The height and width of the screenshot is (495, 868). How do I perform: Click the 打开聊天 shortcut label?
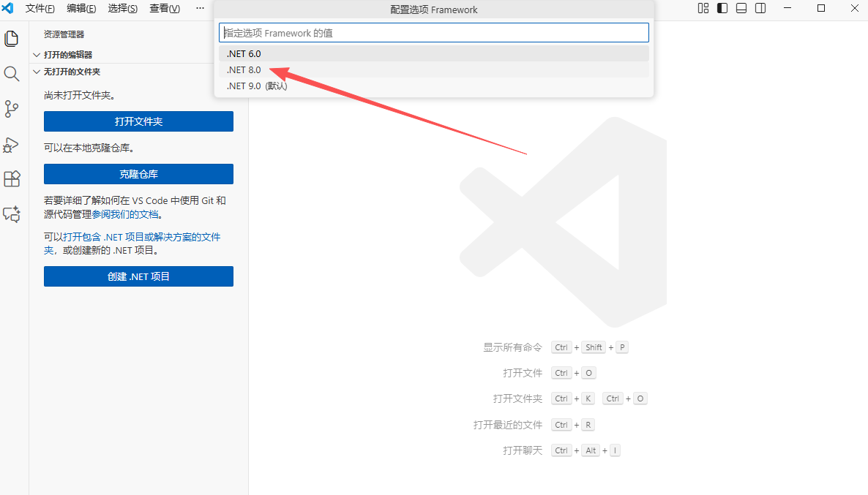(523, 450)
